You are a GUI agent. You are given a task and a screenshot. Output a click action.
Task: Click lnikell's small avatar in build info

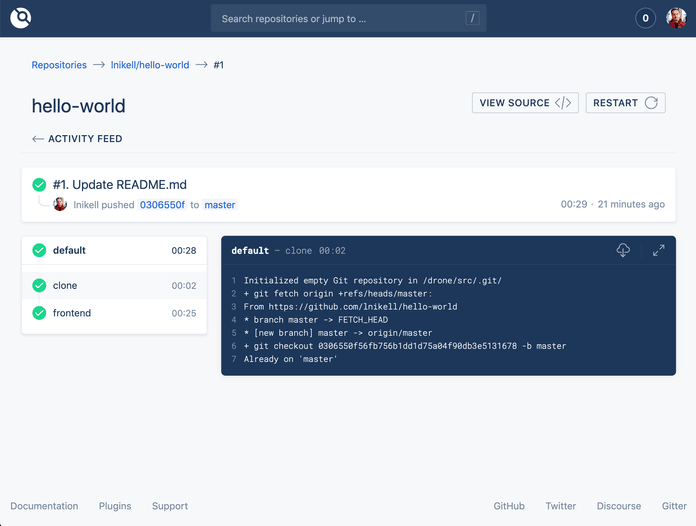(x=60, y=204)
